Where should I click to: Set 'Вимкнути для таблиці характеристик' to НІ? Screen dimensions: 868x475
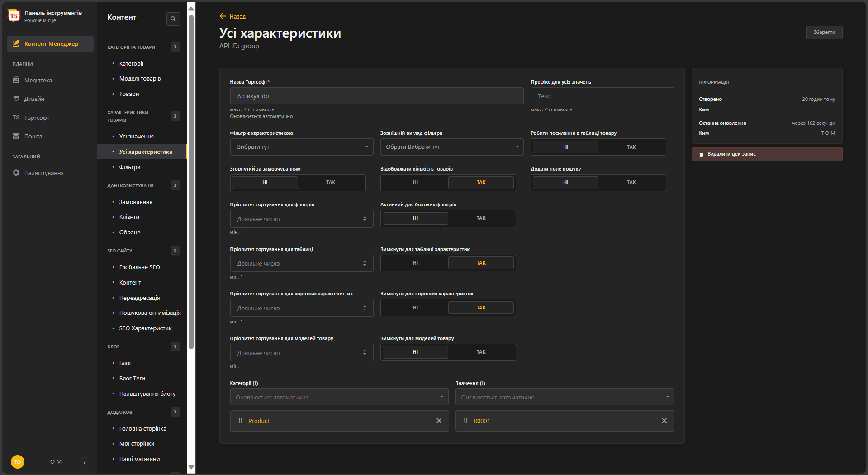pos(415,263)
